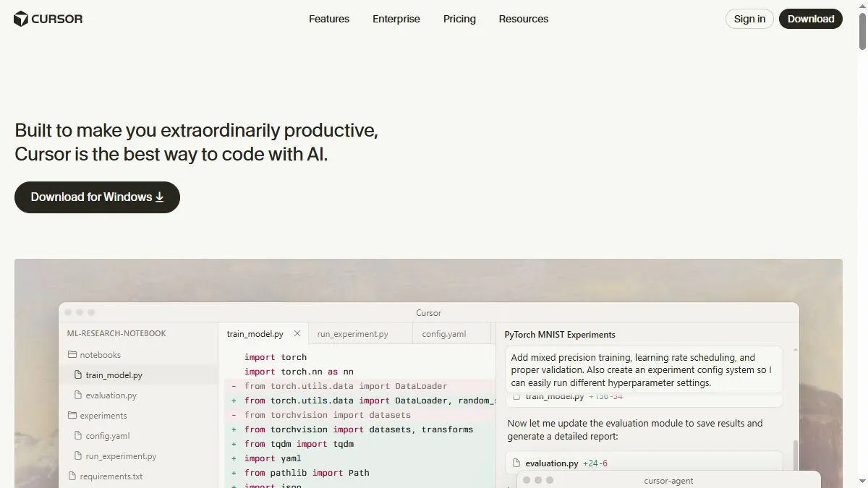Click the from tqdm import tqdm line
This screenshot has height=488, width=868.
[x=299, y=444]
